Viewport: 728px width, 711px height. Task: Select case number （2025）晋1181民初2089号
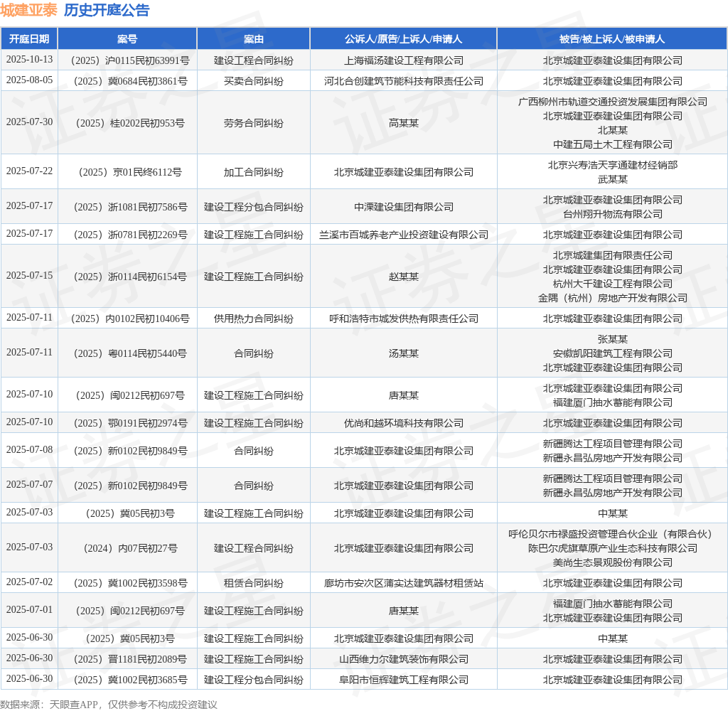(x=127, y=659)
